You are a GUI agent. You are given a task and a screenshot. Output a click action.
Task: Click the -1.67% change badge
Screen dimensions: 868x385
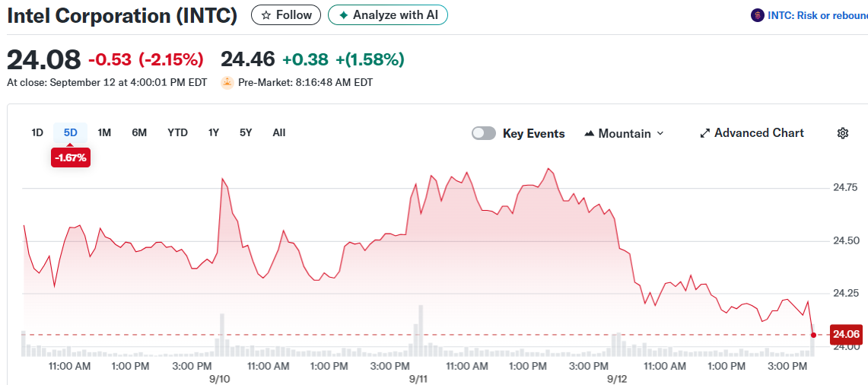pos(70,157)
